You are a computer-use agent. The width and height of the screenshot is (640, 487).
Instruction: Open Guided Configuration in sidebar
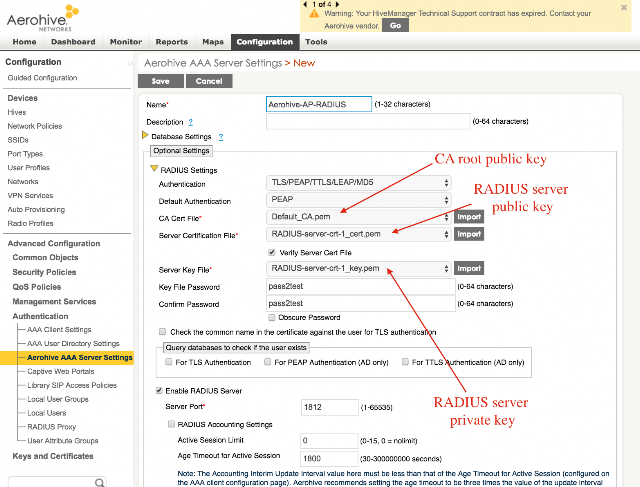tap(42, 78)
